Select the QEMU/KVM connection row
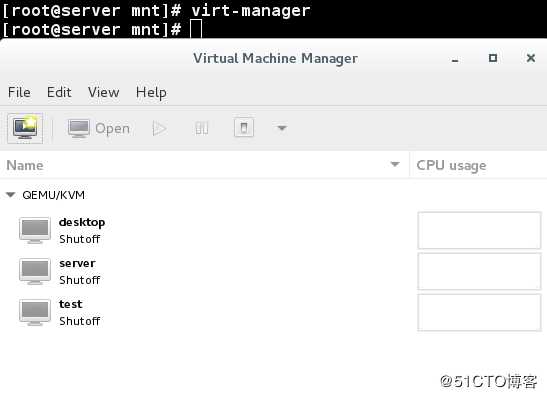547x398 pixels. click(x=274, y=195)
